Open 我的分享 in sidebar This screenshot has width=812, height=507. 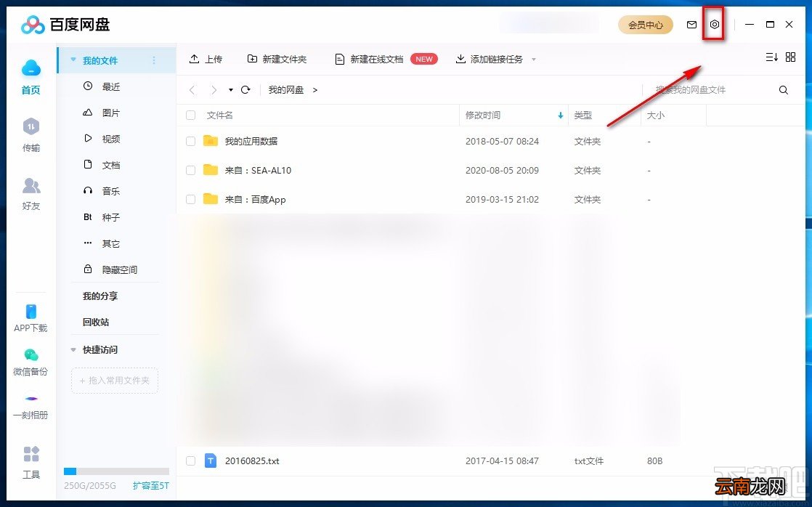(x=100, y=296)
